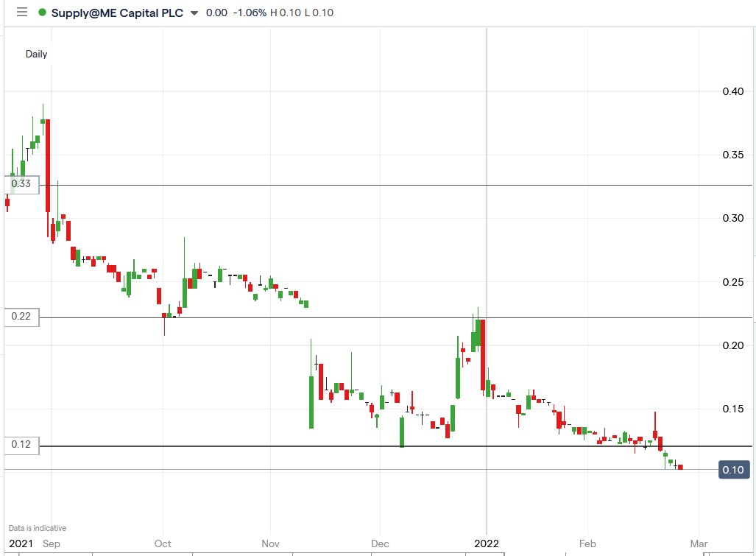This screenshot has width=756, height=556.
Task: Select the 0.33 support level label
Action: pyautogui.click(x=20, y=185)
